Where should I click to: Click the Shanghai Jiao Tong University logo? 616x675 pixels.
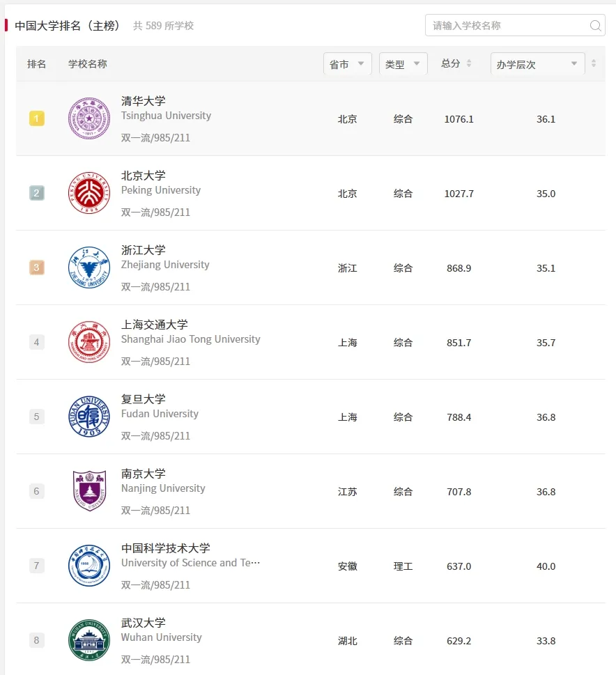tap(89, 342)
